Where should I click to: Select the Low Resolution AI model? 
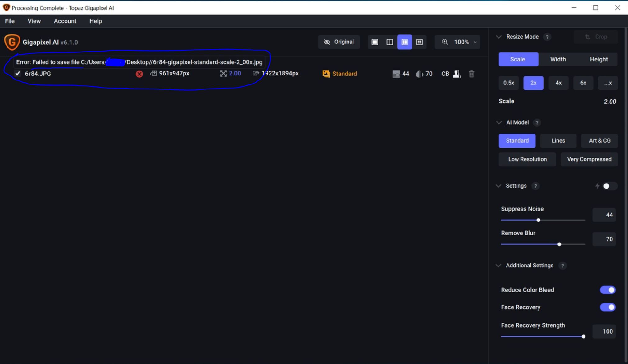pyautogui.click(x=527, y=159)
